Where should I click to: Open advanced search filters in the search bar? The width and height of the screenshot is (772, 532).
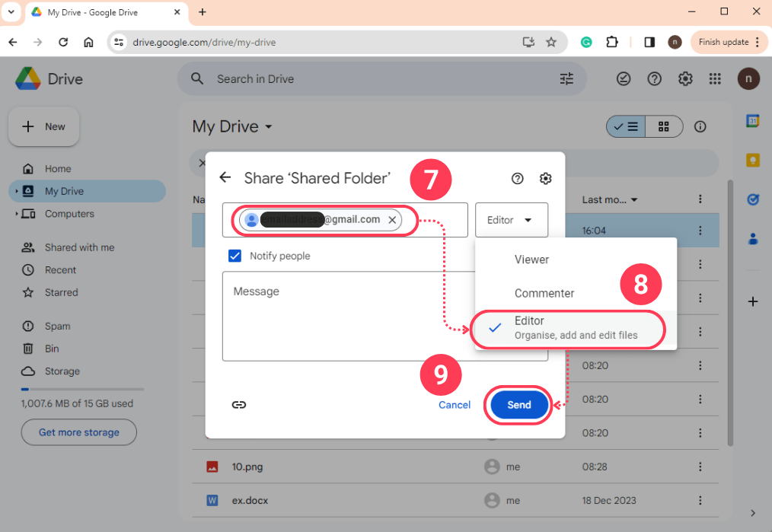pos(566,78)
